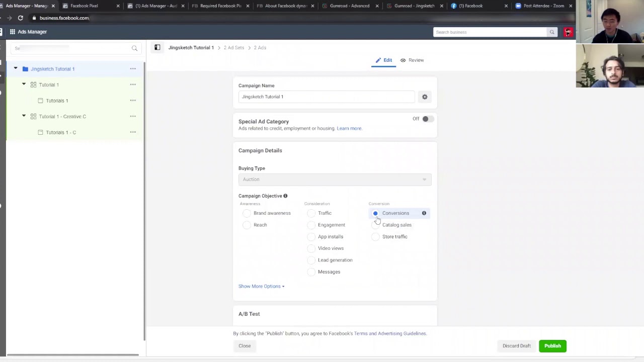Toggle the side panel collapse icon
Image resolution: width=644 pixels, height=362 pixels.
(157, 47)
